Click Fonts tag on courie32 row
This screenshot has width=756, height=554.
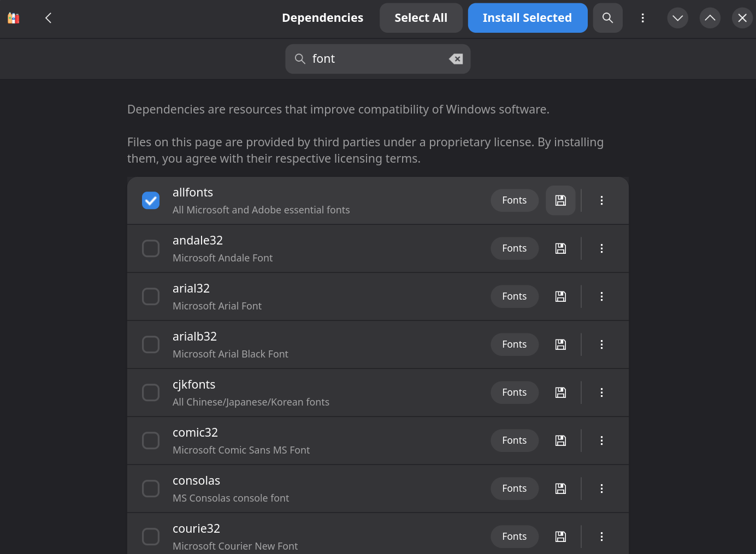click(515, 537)
